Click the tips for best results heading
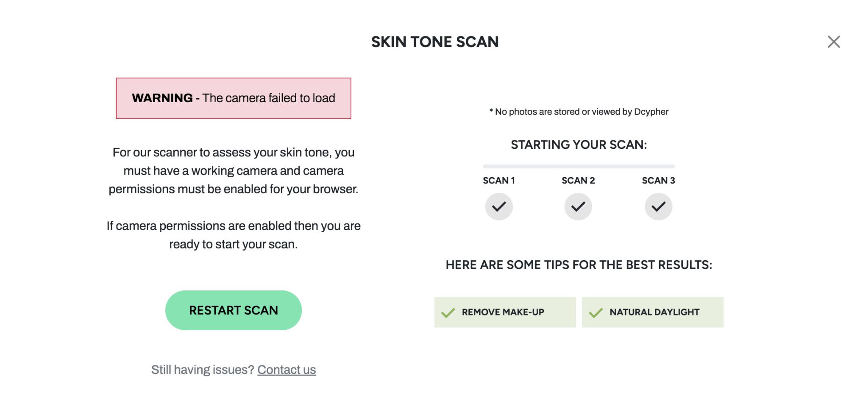The image size is (868, 401). pyautogui.click(x=579, y=265)
